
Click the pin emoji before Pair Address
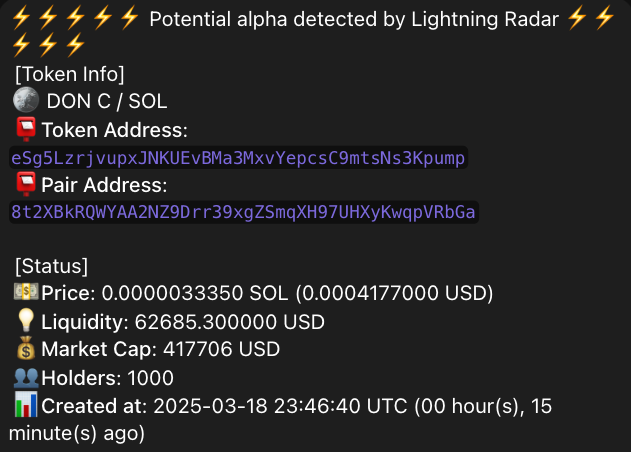click(x=26, y=185)
